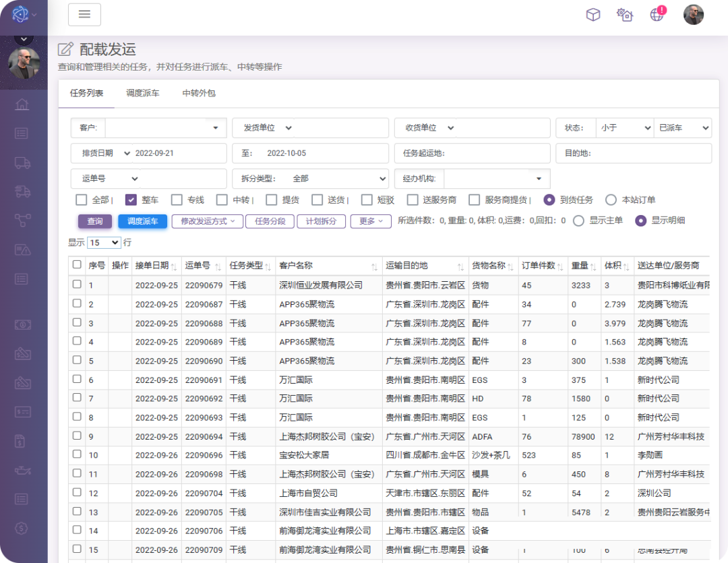Select the 本站订单 radio button
The height and width of the screenshot is (563, 728).
[611, 200]
